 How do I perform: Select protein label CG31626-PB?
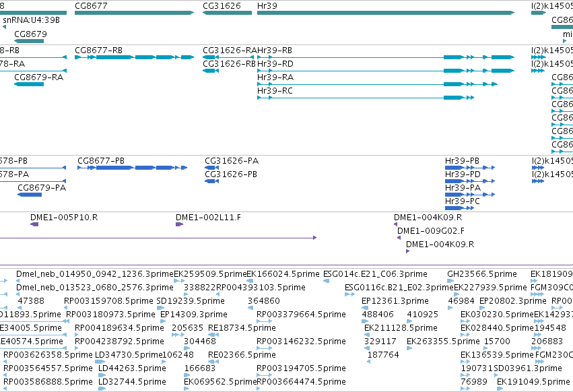(x=231, y=174)
